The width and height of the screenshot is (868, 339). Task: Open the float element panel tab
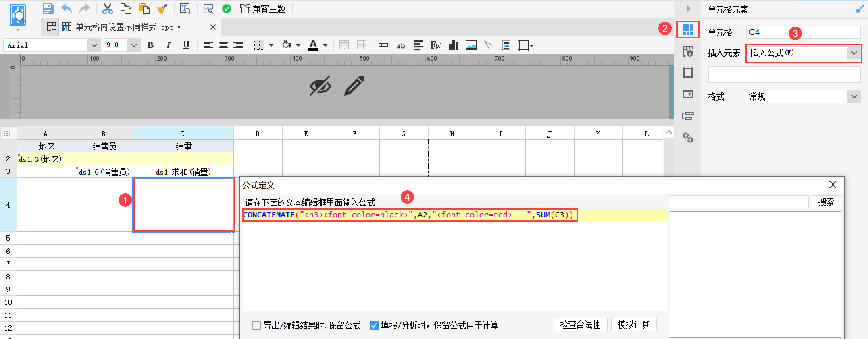pyautogui.click(x=688, y=73)
